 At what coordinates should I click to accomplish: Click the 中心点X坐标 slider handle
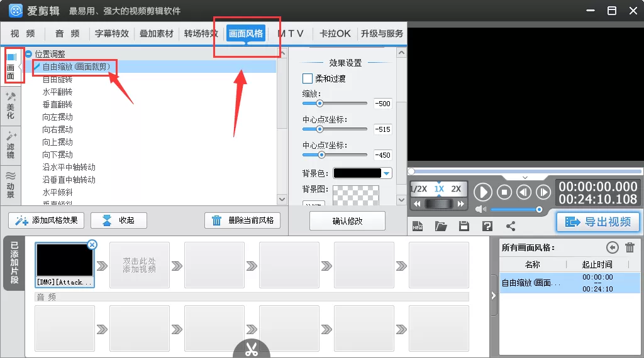point(319,129)
